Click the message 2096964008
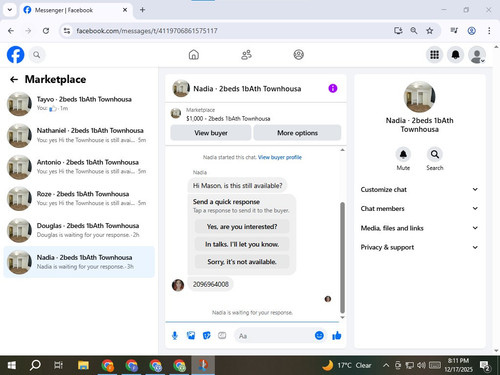This screenshot has height=375, width=500. tap(211, 284)
